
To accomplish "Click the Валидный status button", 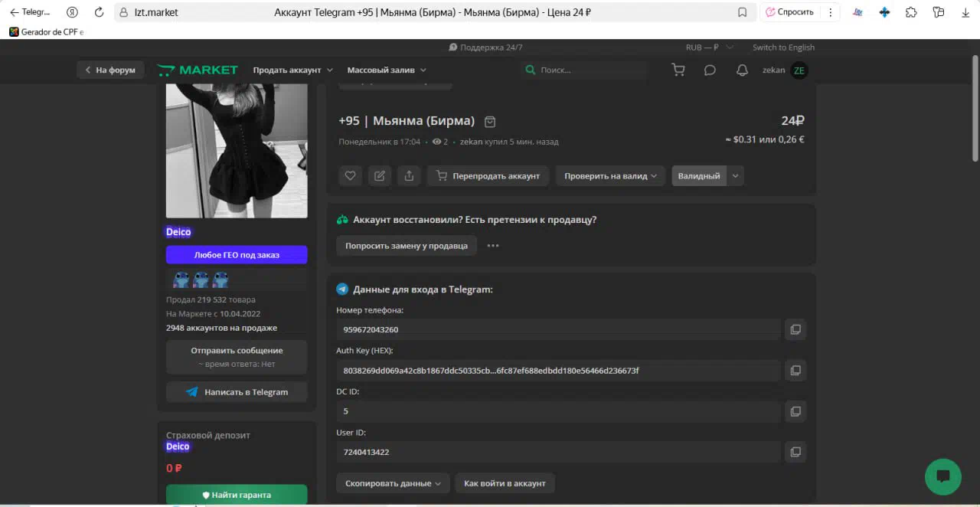I will coord(699,175).
